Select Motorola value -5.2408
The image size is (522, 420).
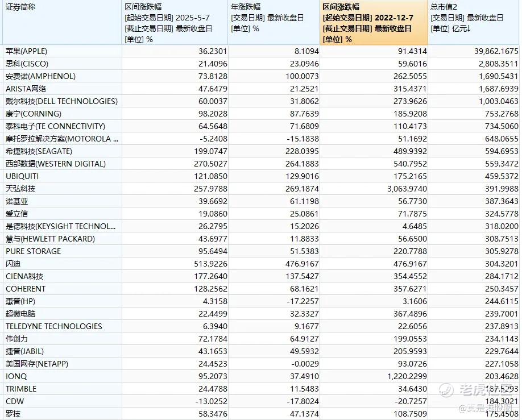[213, 139]
